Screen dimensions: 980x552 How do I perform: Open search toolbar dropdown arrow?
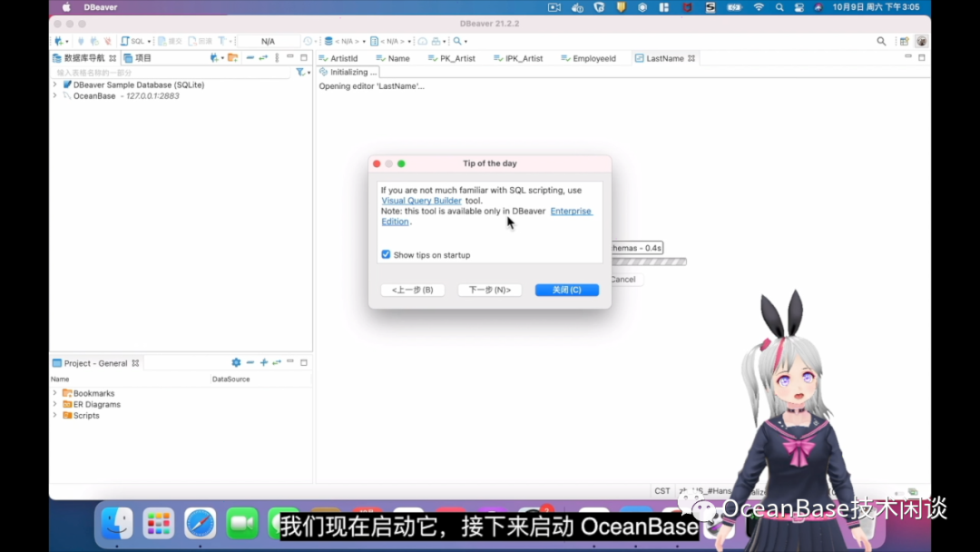465,41
